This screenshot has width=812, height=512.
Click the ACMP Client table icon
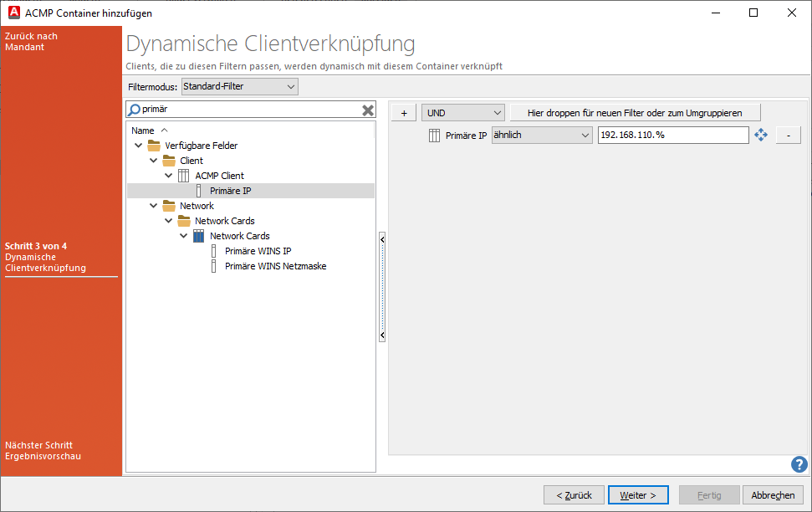(182, 175)
